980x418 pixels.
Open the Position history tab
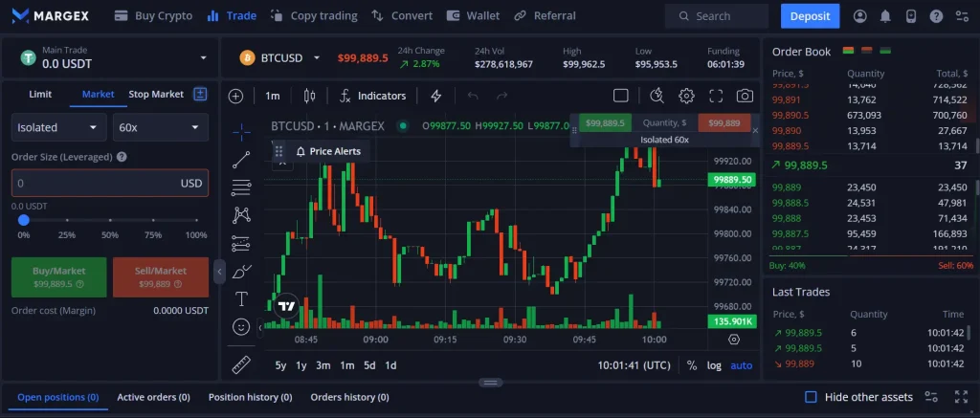click(x=250, y=397)
